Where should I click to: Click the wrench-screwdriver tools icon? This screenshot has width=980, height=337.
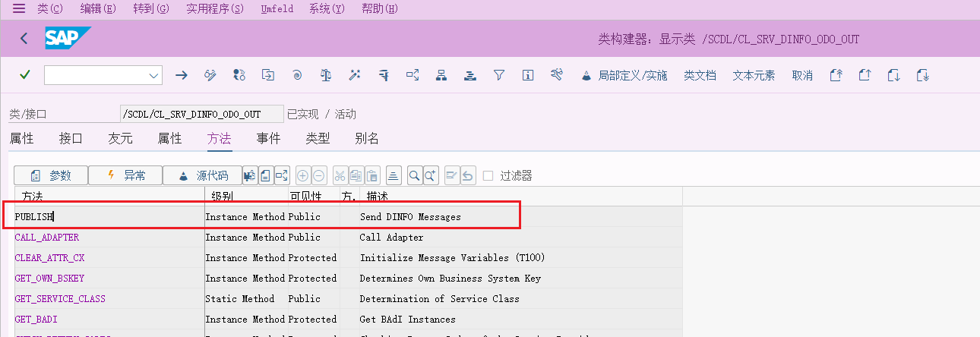click(x=557, y=74)
